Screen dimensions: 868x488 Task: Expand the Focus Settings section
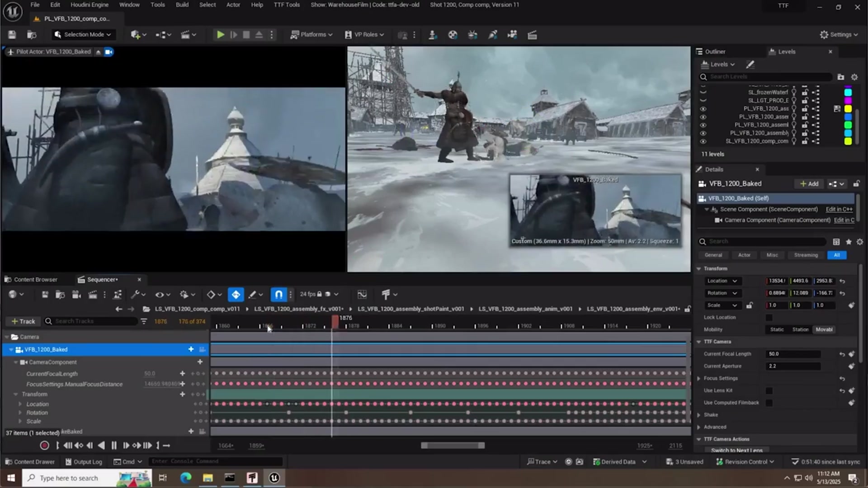click(x=699, y=379)
